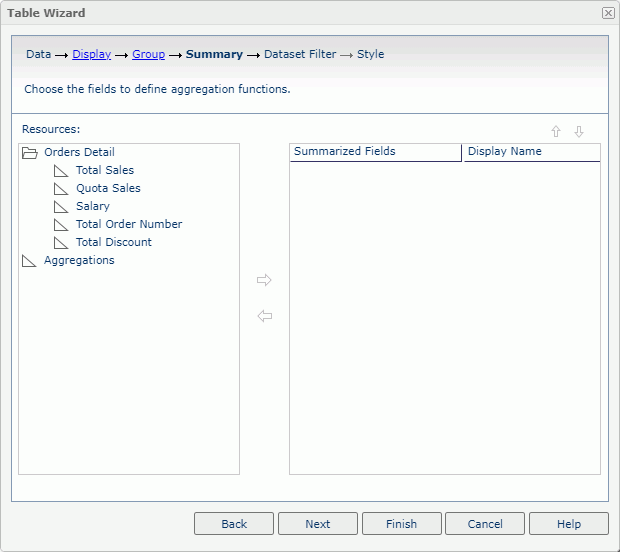Click the move down arrow icon
The width and height of the screenshot is (620, 552).
[579, 132]
